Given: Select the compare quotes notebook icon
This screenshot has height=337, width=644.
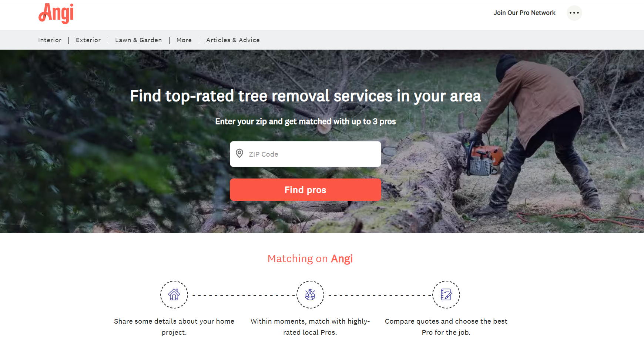Looking at the screenshot, I should [x=446, y=294].
